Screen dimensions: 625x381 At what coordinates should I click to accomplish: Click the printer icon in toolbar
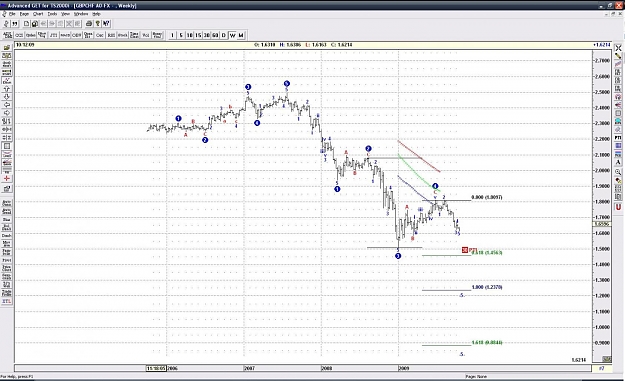pos(89,24)
